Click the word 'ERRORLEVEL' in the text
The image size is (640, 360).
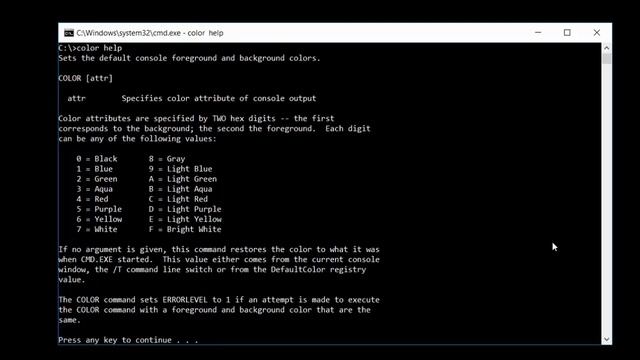pos(185,300)
